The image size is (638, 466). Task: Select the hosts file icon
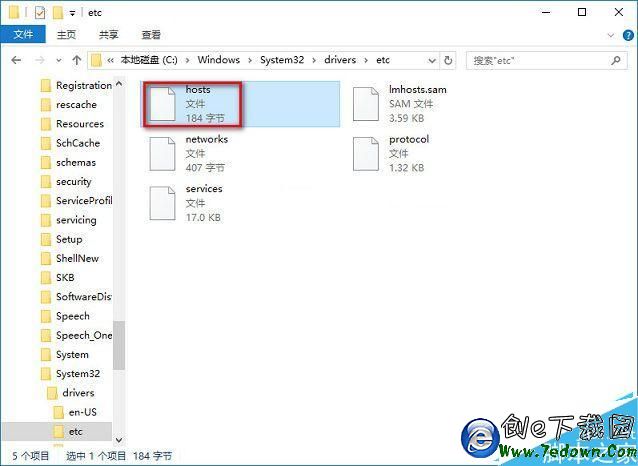tap(162, 104)
